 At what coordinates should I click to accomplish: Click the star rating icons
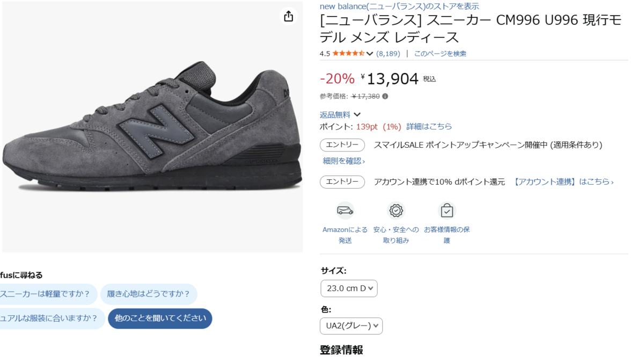tap(348, 53)
